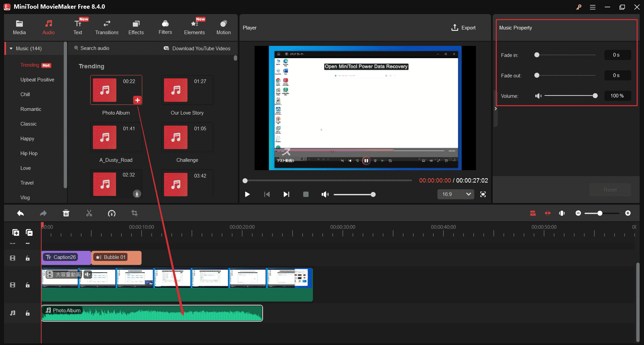Switch to the Media tab
This screenshot has height=345, width=644.
(x=19, y=27)
